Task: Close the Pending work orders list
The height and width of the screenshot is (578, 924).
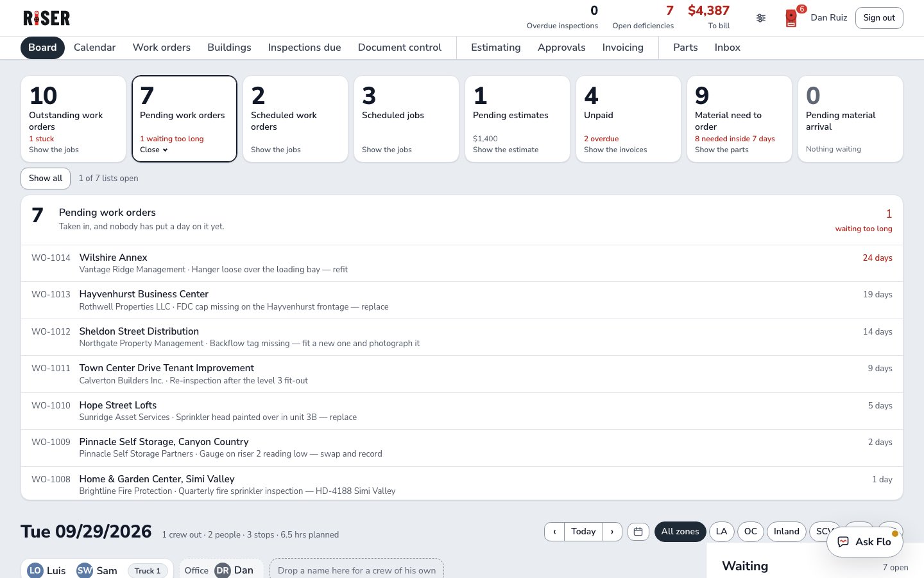Action: point(154,150)
